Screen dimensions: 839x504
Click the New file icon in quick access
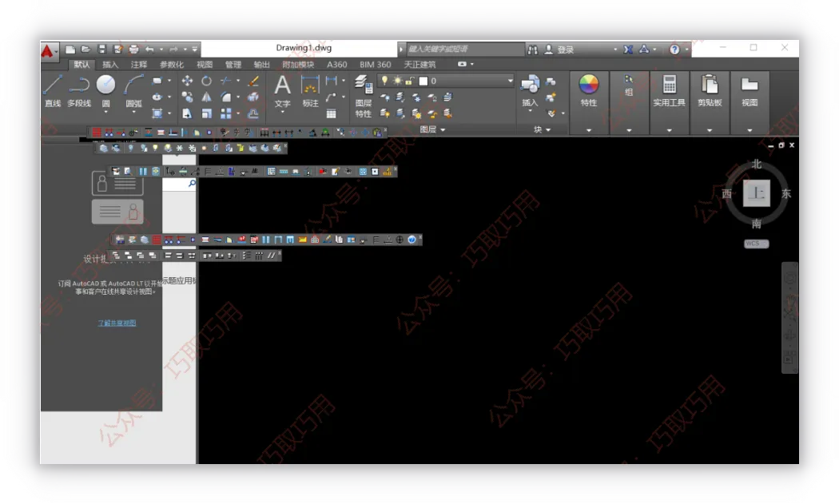[x=70, y=50]
